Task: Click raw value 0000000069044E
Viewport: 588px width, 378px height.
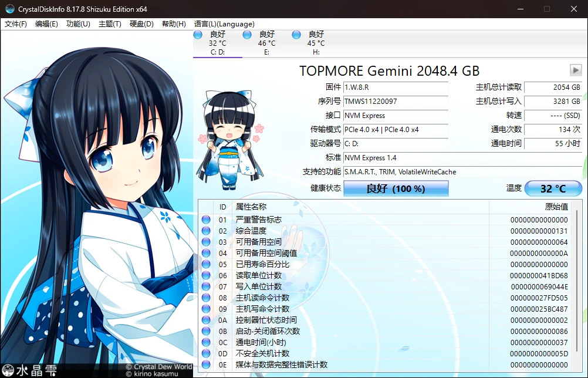Action: [x=539, y=287]
